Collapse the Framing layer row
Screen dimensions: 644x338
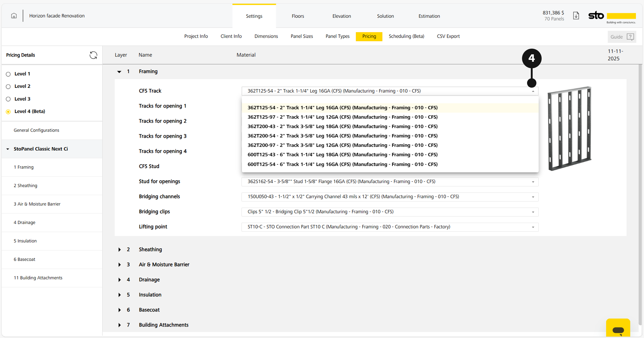[119, 72]
